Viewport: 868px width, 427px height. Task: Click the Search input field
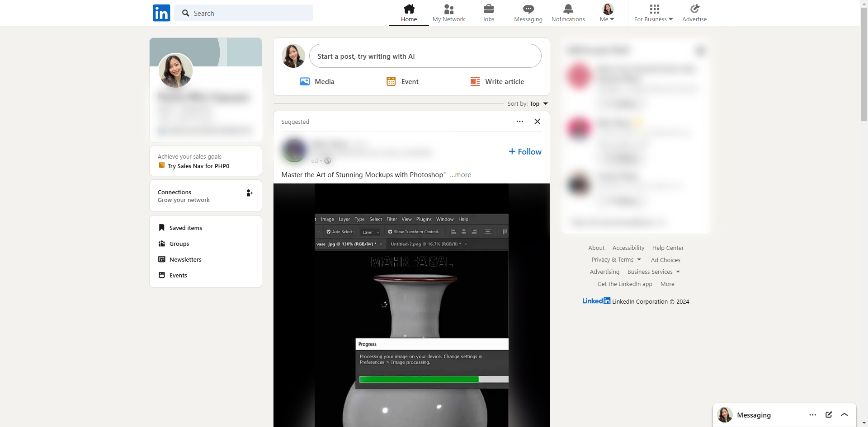[x=244, y=13]
